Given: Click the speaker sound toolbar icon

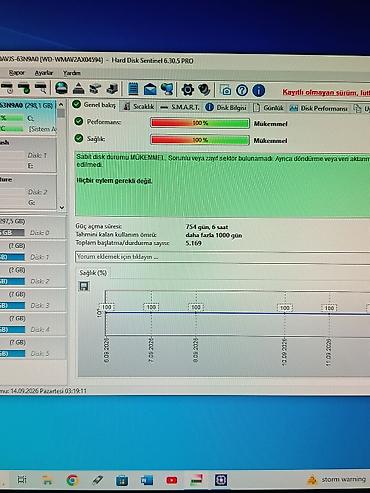Looking at the screenshot, I should (204, 89).
